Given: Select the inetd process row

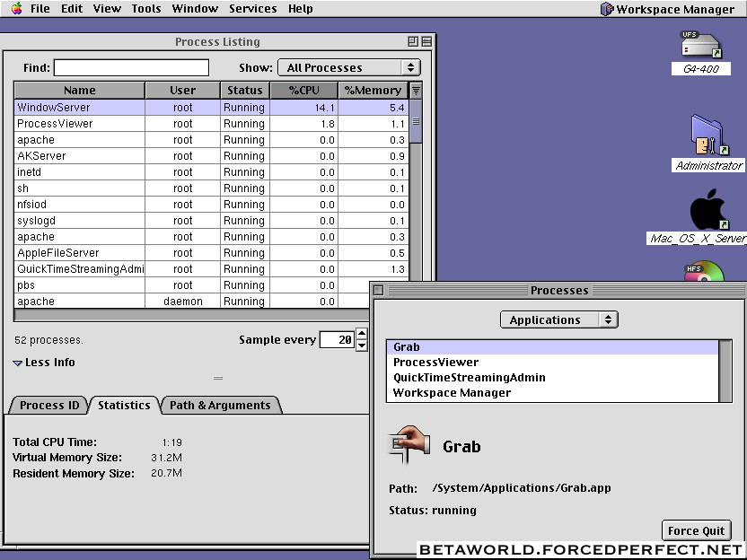Looking at the screenshot, I should 212,172.
